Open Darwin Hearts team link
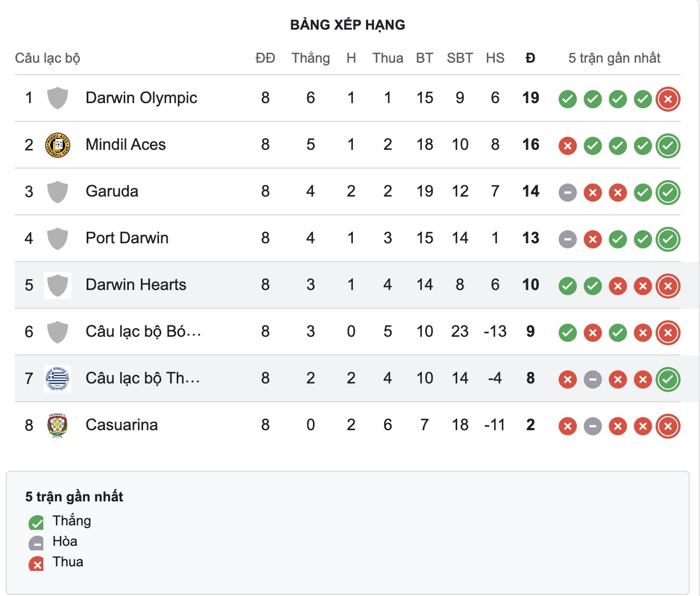 (x=136, y=285)
